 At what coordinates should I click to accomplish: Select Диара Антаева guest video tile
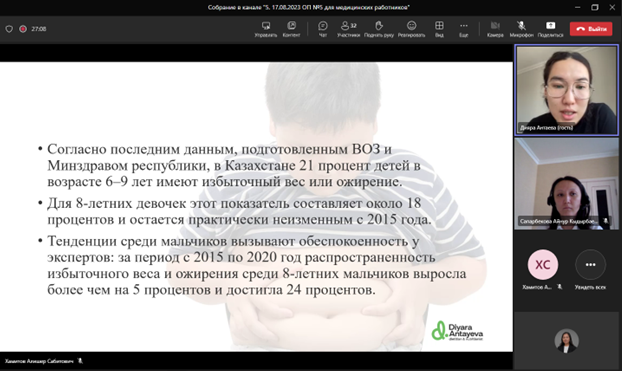566,90
